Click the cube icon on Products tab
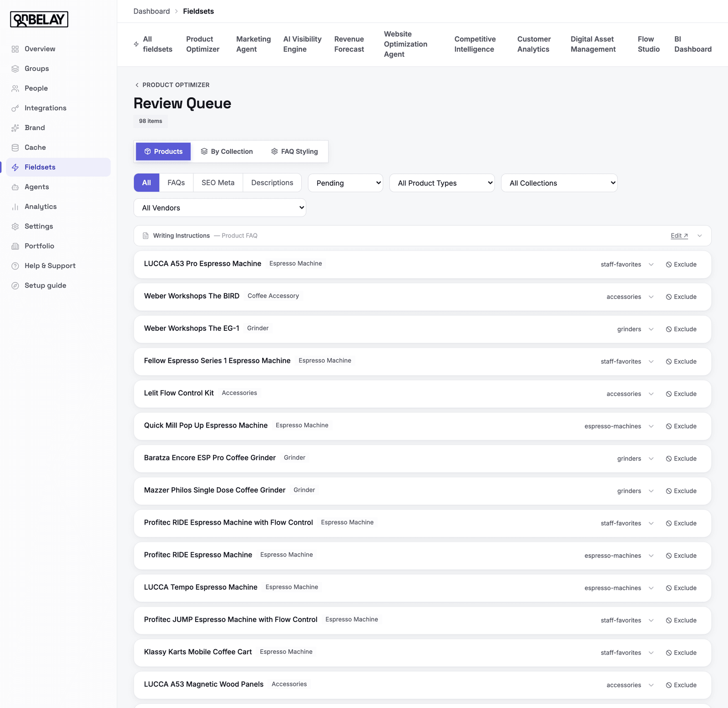The width and height of the screenshot is (728, 708). [x=147, y=152]
